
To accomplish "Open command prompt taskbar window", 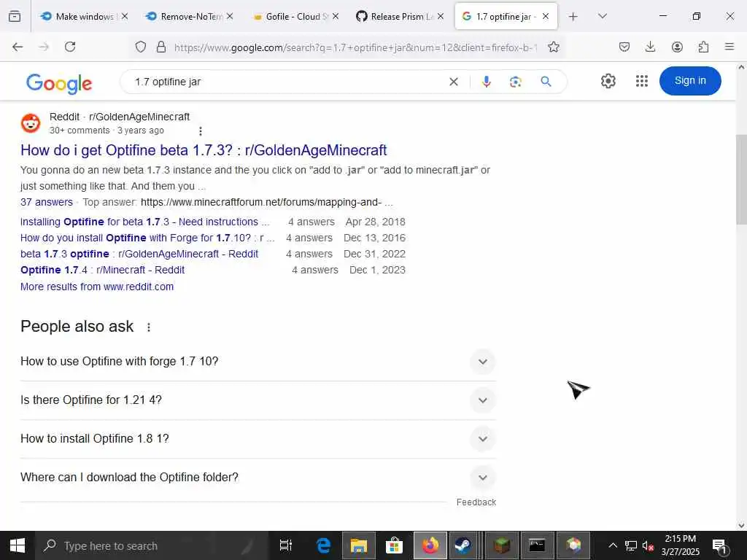I will coord(537,545).
